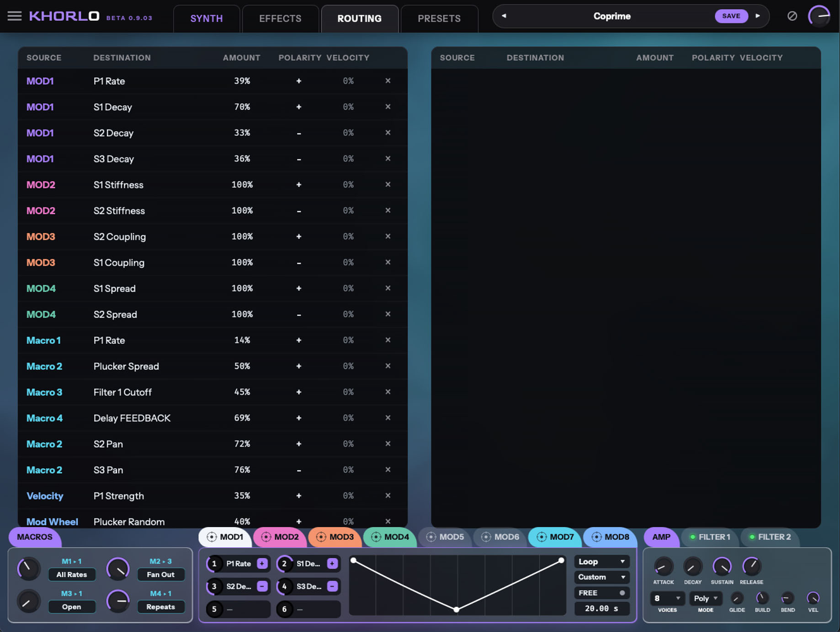This screenshot has width=840, height=632.
Task: Click the Open macro label
Action: click(x=71, y=607)
